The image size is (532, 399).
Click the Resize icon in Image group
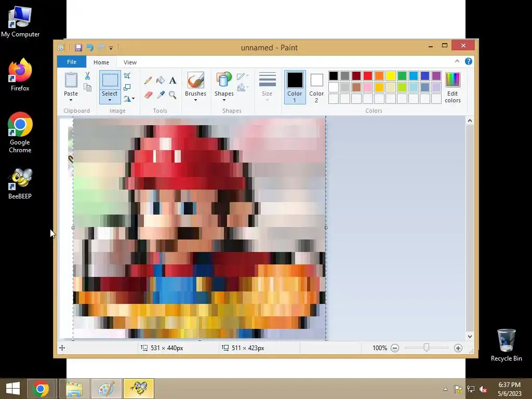tap(127, 87)
